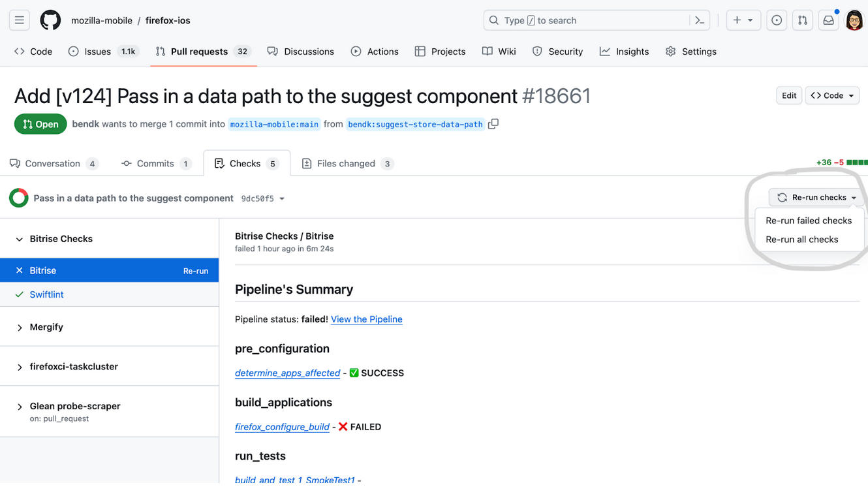Open the bendk:suggest-store-data-path branch
Viewport: 868px width, 487px height.
pyautogui.click(x=415, y=124)
